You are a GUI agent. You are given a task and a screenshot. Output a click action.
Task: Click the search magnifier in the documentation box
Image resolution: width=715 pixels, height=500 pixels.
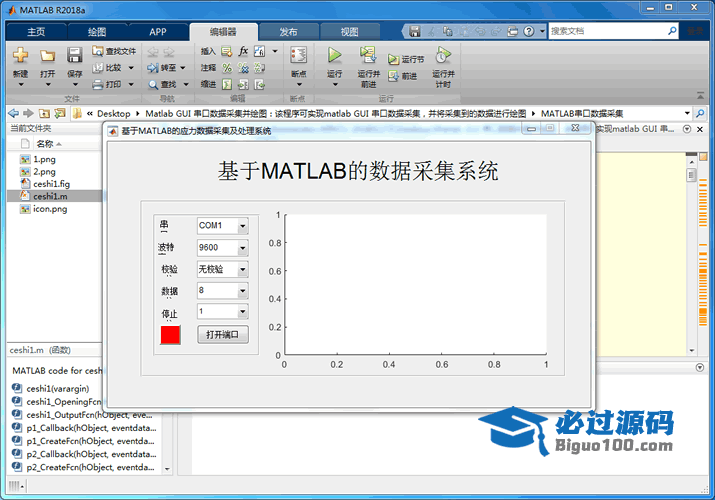tap(672, 31)
